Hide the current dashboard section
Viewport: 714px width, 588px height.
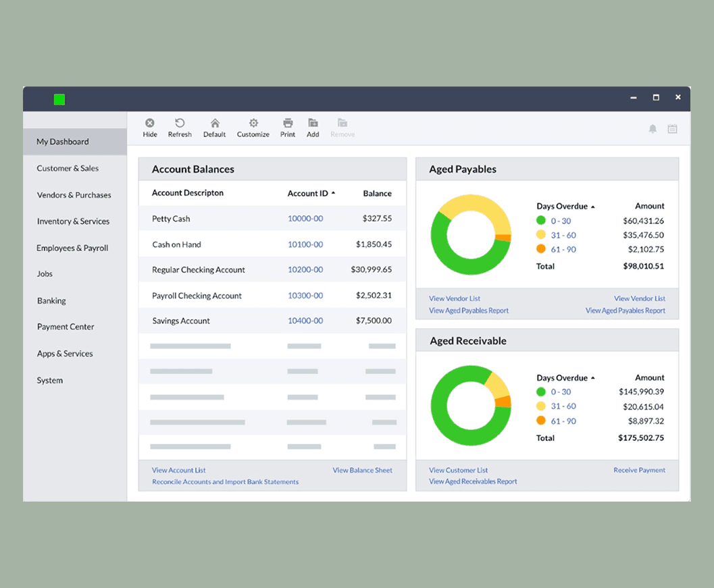click(149, 128)
